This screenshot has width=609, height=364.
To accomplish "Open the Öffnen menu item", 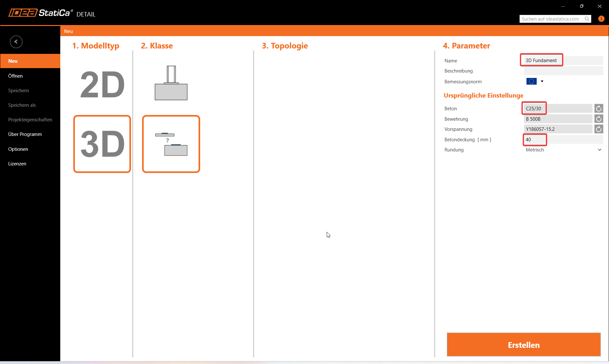I will 16,76.
